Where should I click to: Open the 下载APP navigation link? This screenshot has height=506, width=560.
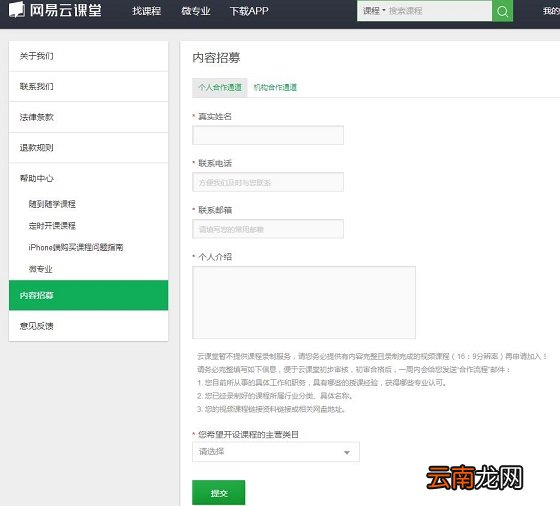[x=249, y=11]
